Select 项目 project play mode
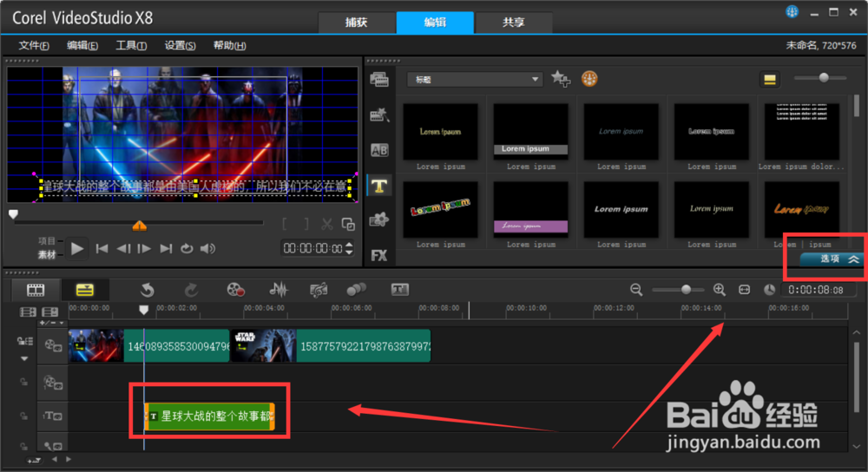 (x=47, y=240)
